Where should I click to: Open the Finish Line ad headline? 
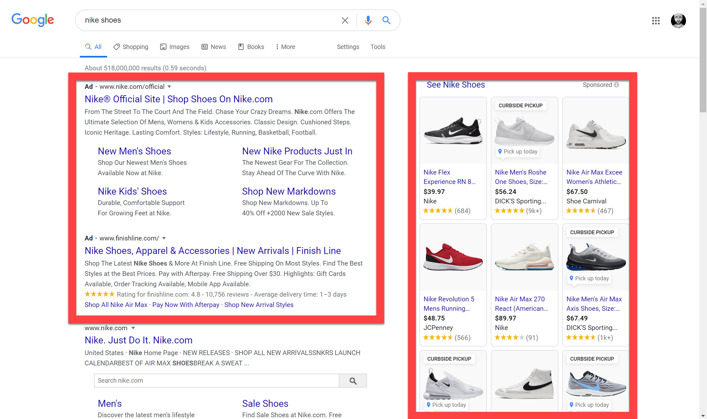click(x=213, y=251)
